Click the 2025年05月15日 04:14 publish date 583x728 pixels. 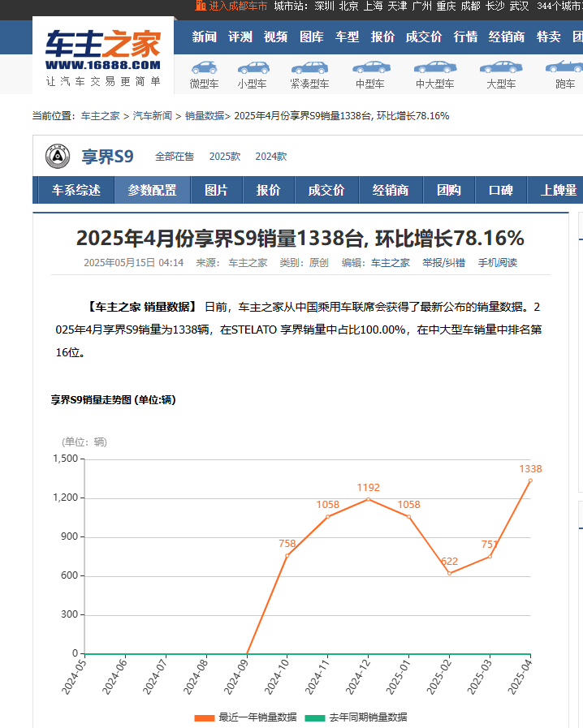coord(134,263)
